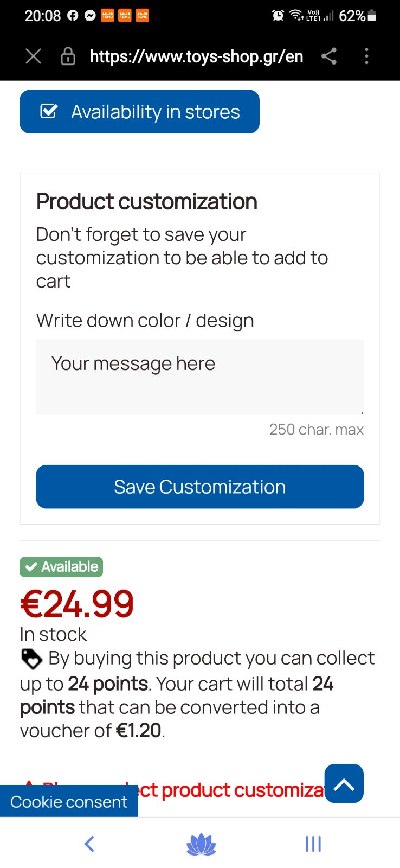Tap the lotus home navigation icon
400x868 pixels.
click(201, 844)
